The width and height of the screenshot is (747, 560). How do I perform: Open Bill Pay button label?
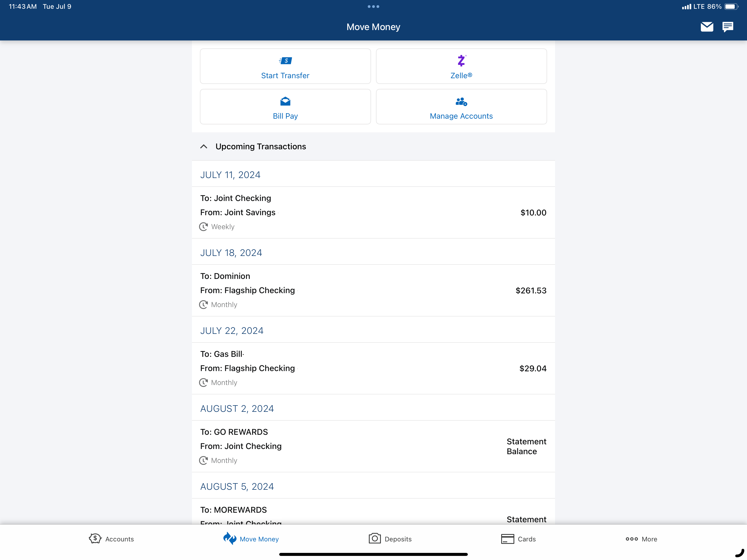click(285, 116)
